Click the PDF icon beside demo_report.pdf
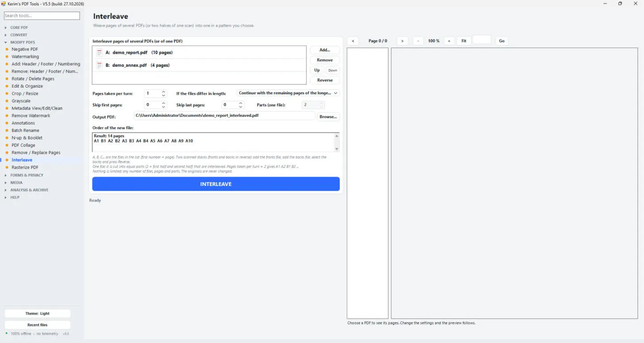 click(100, 53)
